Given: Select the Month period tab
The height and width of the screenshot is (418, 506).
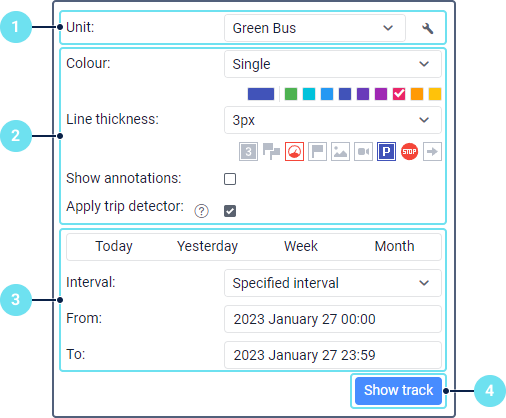Looking at the screenshot, I should pyautogui.click(x=394, y=246).
